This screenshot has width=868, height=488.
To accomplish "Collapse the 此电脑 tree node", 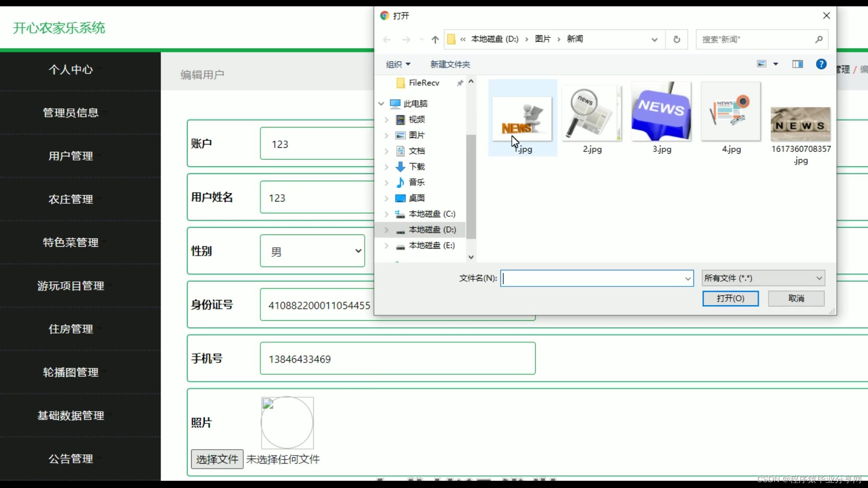I will click(381, 104).
